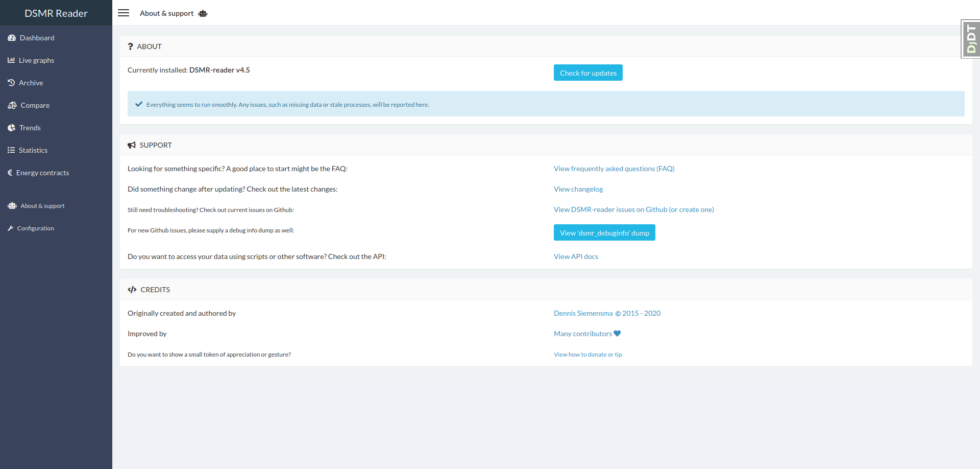
Task: Click View 'dsmr_debuginfo' dump button
Action: coord(604,232)
